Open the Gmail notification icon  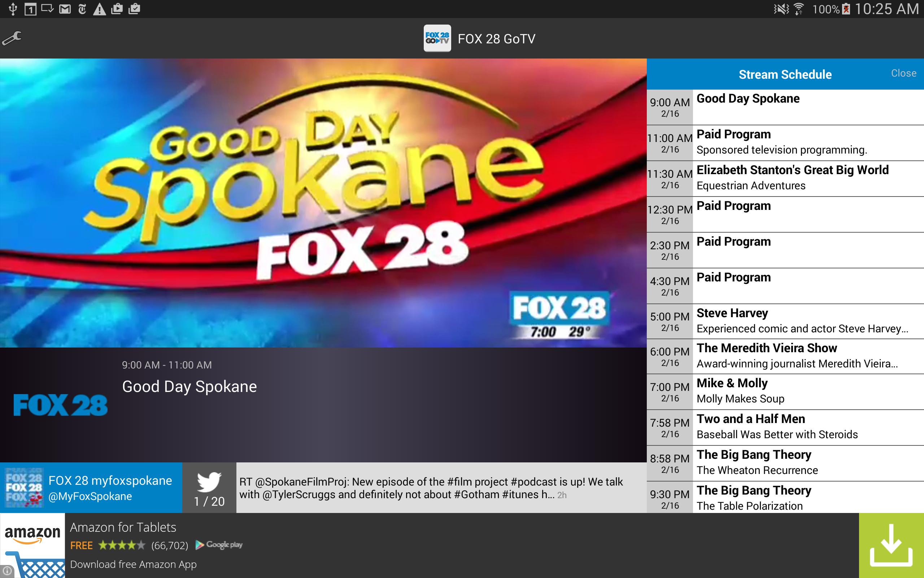(65, 9)
